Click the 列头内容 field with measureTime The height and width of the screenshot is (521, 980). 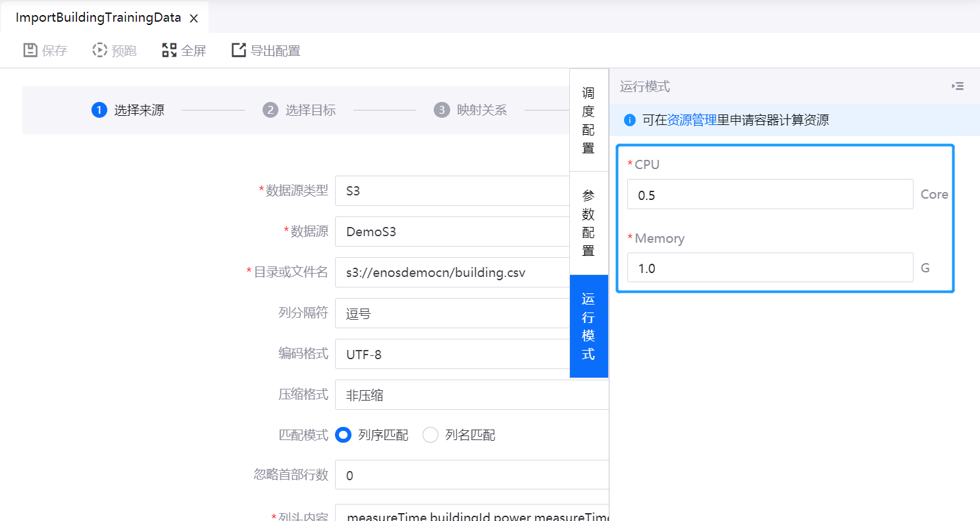(472, 512)
